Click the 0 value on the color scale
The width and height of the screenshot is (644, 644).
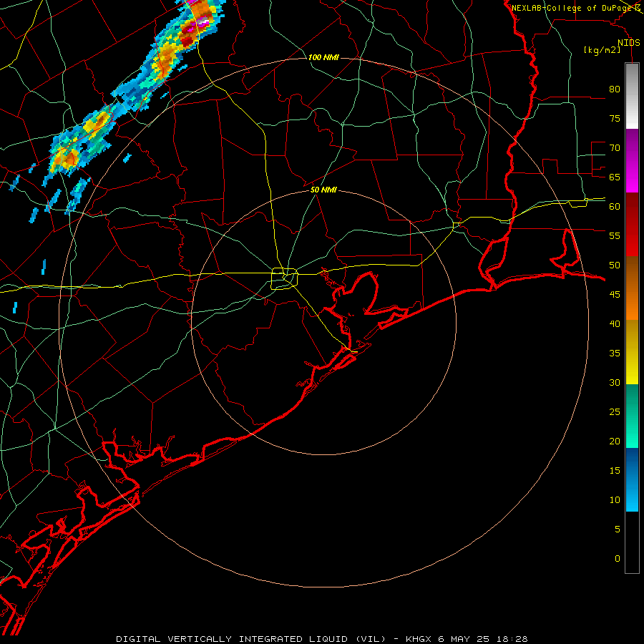618,559
